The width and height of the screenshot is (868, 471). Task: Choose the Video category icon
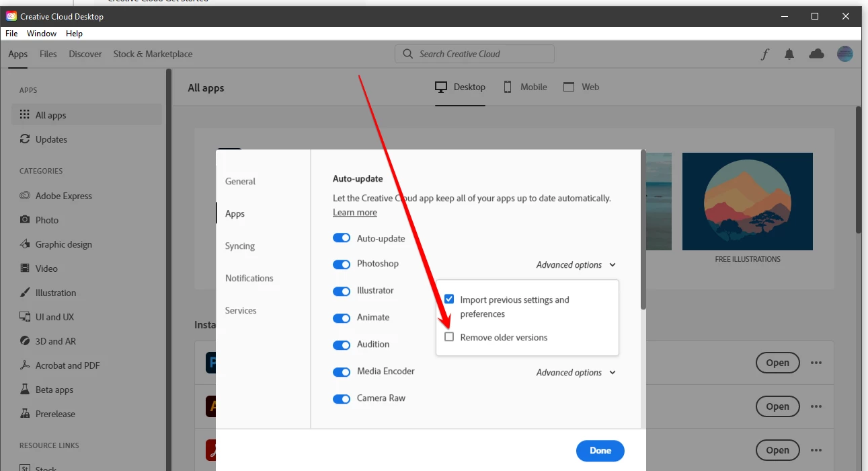point(25,268)
